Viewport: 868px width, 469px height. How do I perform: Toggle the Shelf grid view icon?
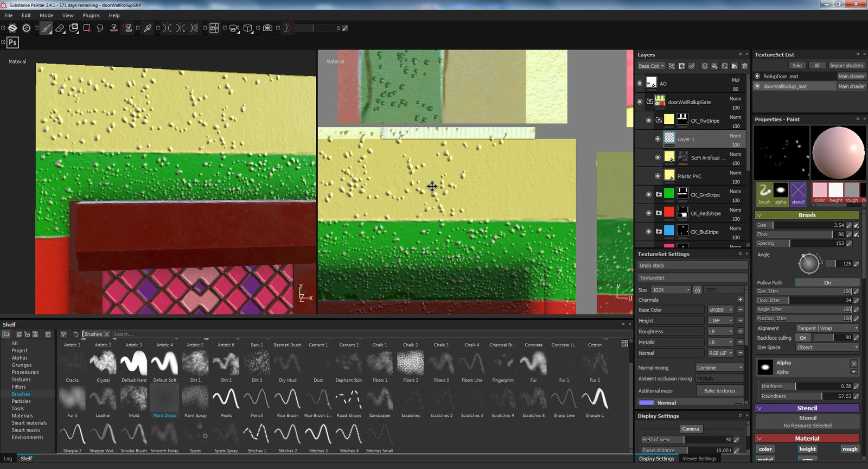(624, 344)
